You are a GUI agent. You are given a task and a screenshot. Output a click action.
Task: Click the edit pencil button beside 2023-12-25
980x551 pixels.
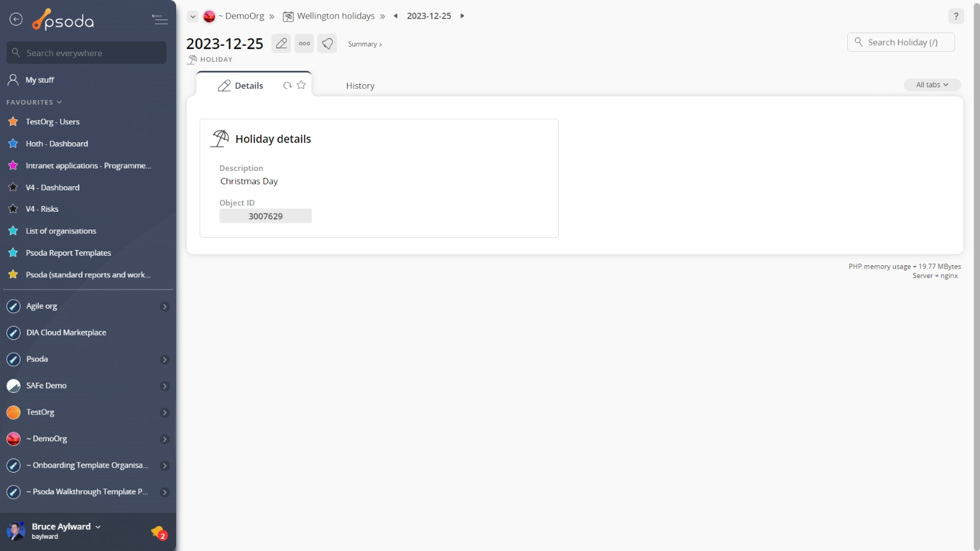click(281, 43)
